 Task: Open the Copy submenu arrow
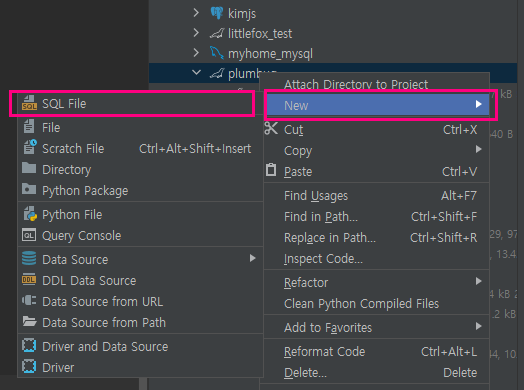click(478, 149)
